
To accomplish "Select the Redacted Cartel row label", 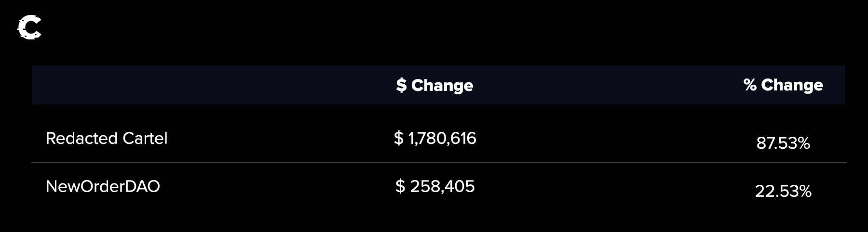I will (x=107, y=139).
